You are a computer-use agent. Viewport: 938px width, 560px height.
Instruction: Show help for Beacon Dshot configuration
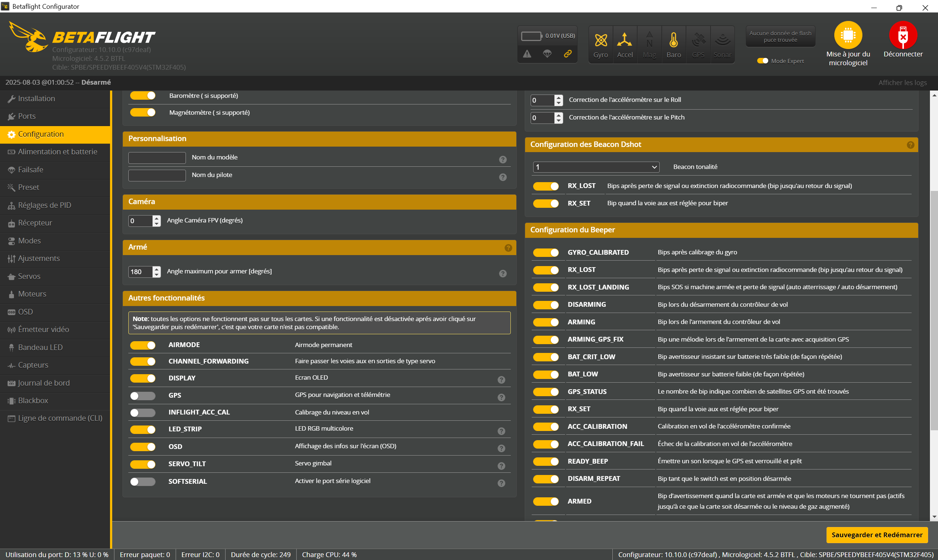[910, 145]
